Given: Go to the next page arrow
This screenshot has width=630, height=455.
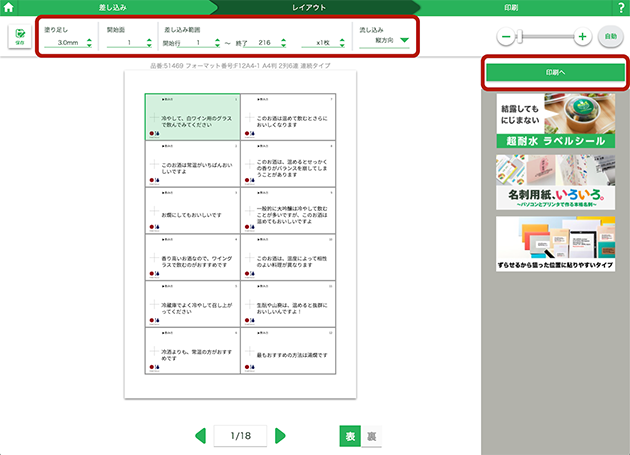Looking at the screenshot, I should [x=281, y=435].
